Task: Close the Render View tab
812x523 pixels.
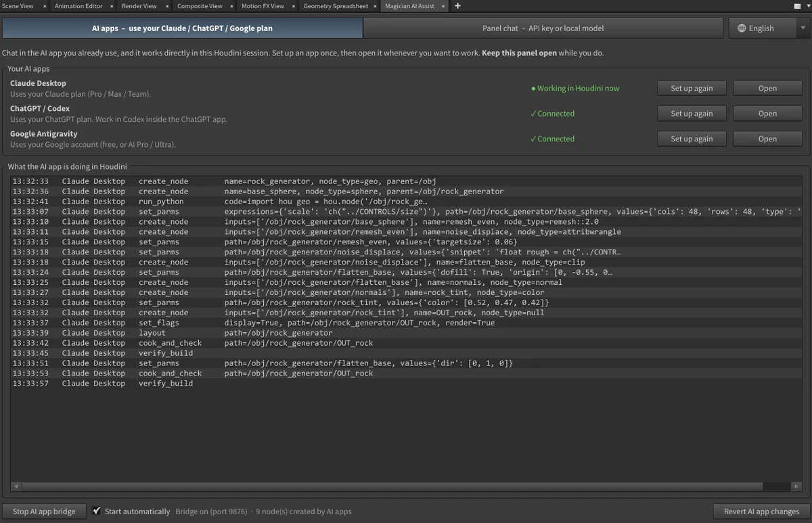Action: (167, 6)
